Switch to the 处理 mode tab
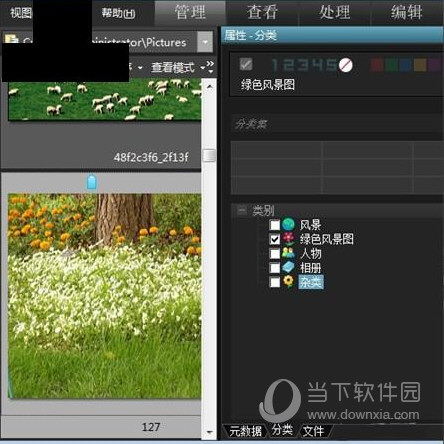444x444 pixels. [x=335, y=13]
